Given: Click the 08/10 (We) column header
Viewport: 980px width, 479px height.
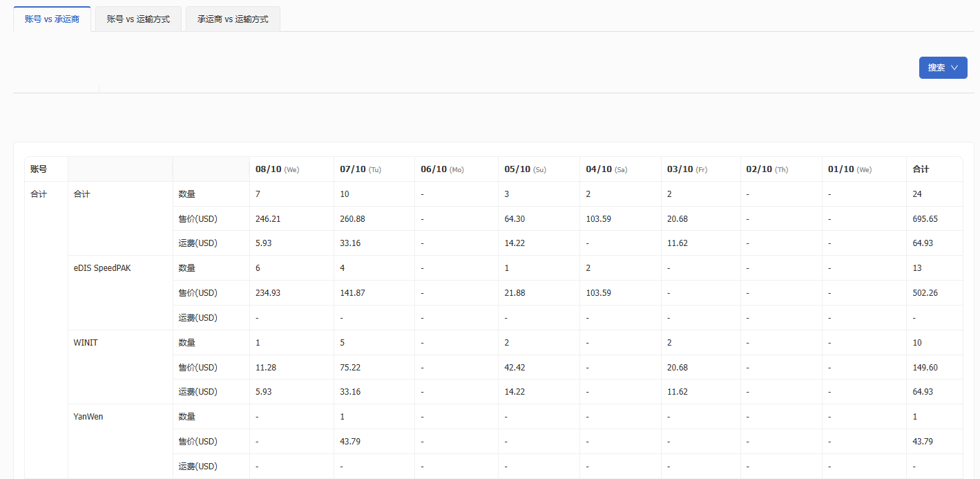Looking at the screenshot, I should (277, 169).
